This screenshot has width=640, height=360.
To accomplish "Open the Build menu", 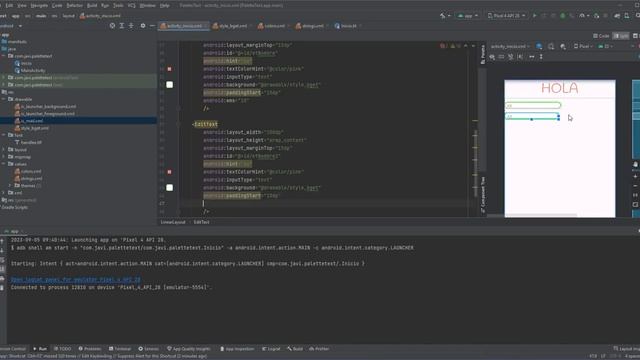I will (92, 6).
